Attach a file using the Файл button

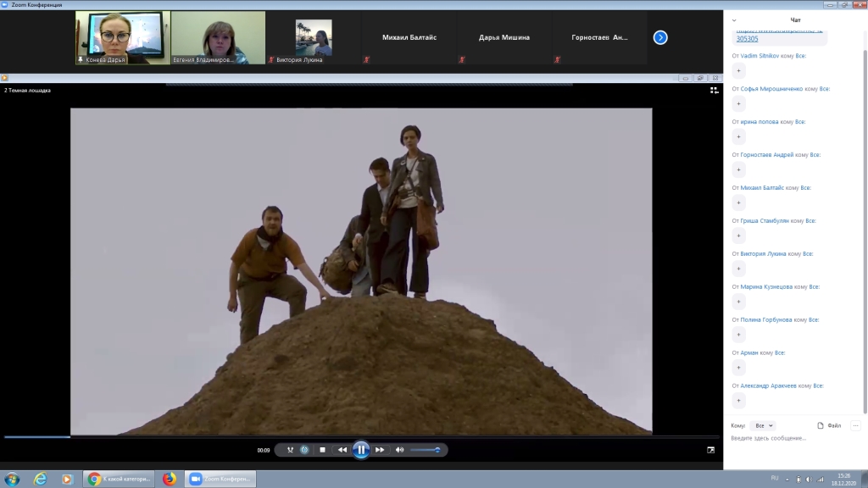click(x=829, y=425)
